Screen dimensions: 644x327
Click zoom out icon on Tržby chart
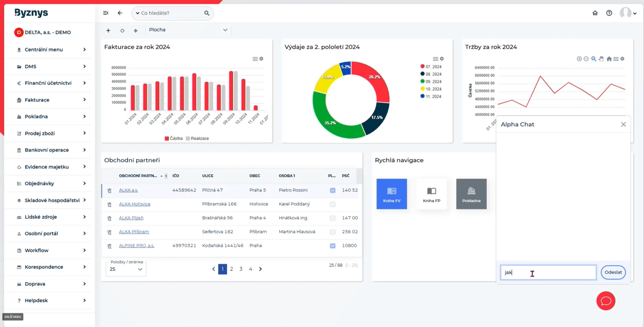(586, 59)
